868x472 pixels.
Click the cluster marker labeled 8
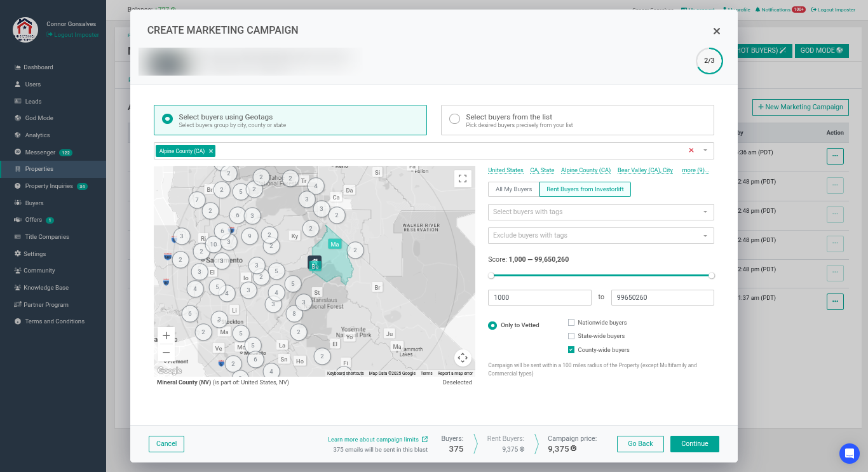point(294,314)
